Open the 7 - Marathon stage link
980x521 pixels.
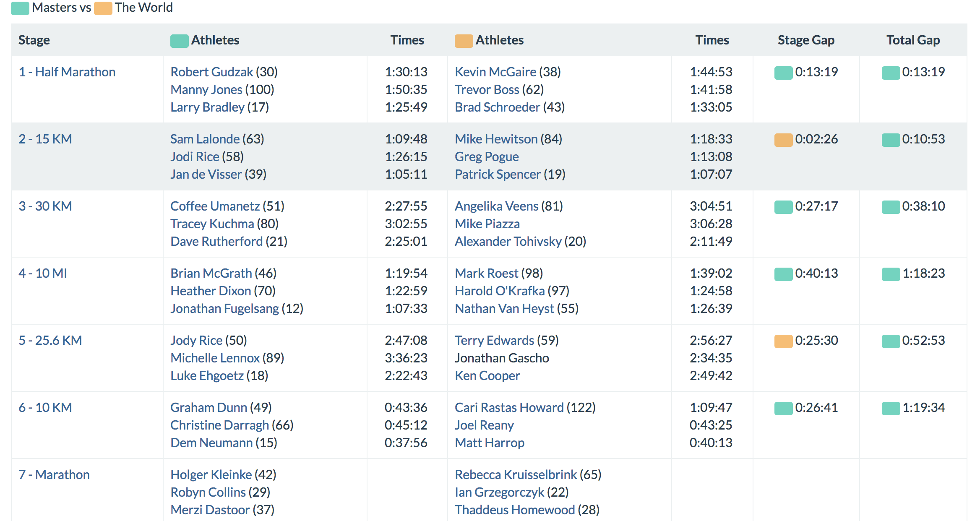[54, 474]
